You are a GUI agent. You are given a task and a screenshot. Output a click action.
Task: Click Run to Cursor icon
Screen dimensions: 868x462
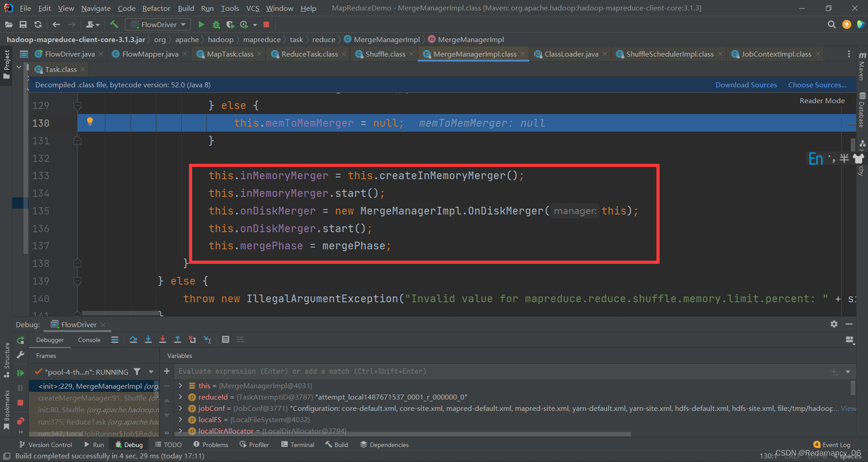208,339
